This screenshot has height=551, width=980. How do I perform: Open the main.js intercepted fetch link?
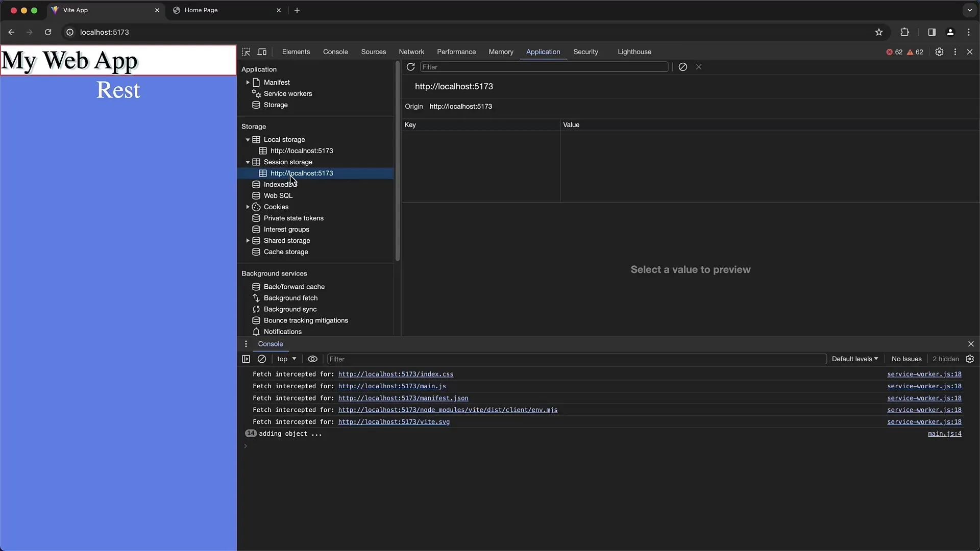(392, 386)
